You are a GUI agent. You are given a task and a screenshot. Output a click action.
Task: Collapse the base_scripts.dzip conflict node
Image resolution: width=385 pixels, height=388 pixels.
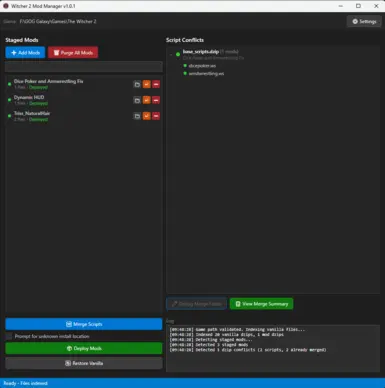(171, 54)
